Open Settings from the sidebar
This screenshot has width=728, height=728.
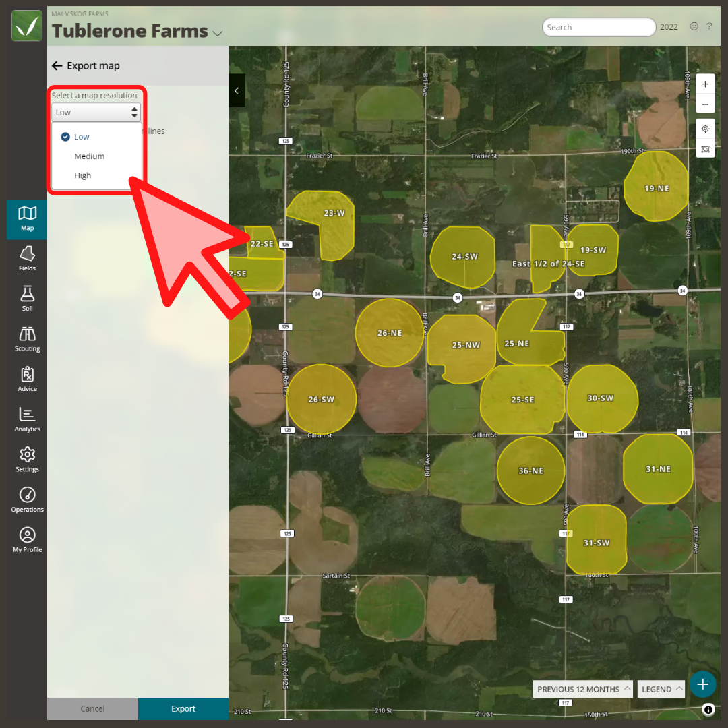click(27, 460)
